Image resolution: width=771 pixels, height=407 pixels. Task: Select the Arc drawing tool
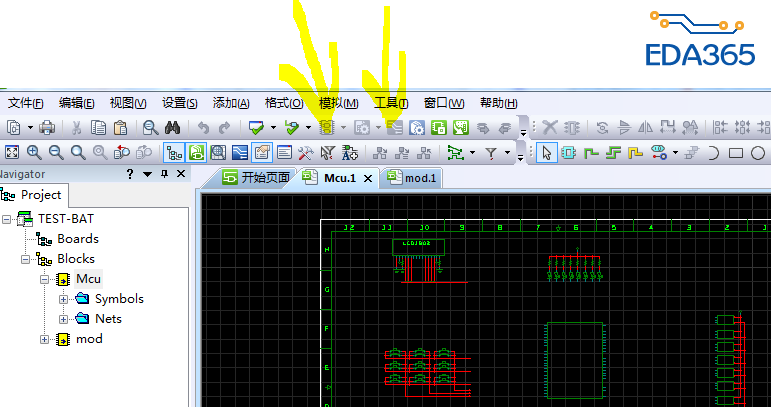(713, 153)
